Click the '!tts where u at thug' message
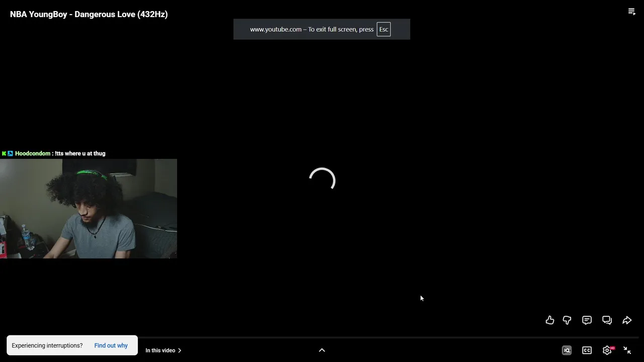The image size is (644, 362). (x=80, y=153)
